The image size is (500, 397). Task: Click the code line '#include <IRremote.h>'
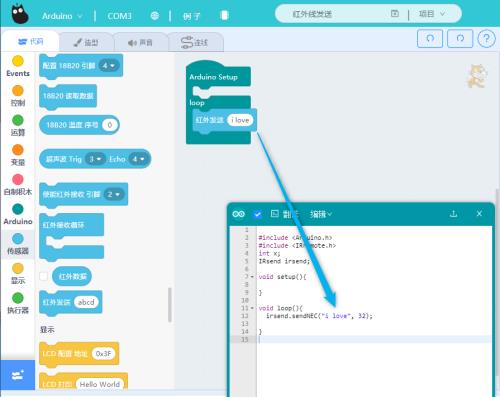point(297,245)
